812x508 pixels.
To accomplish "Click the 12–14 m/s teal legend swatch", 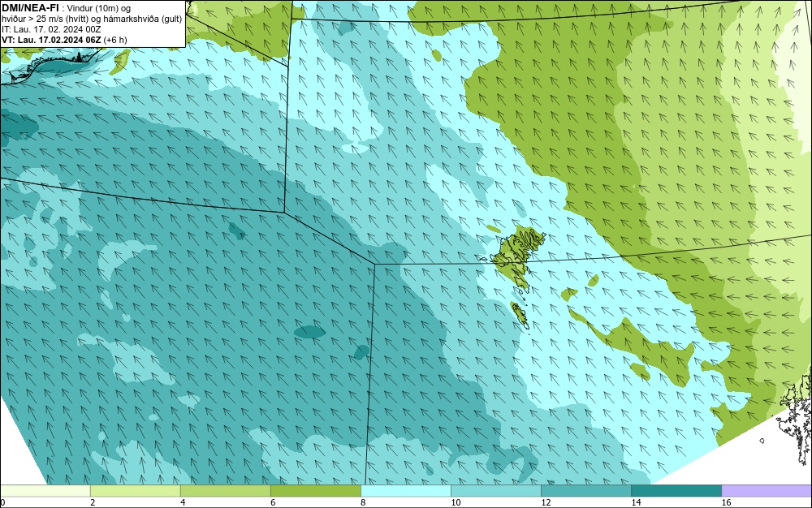I will point(585,491).
